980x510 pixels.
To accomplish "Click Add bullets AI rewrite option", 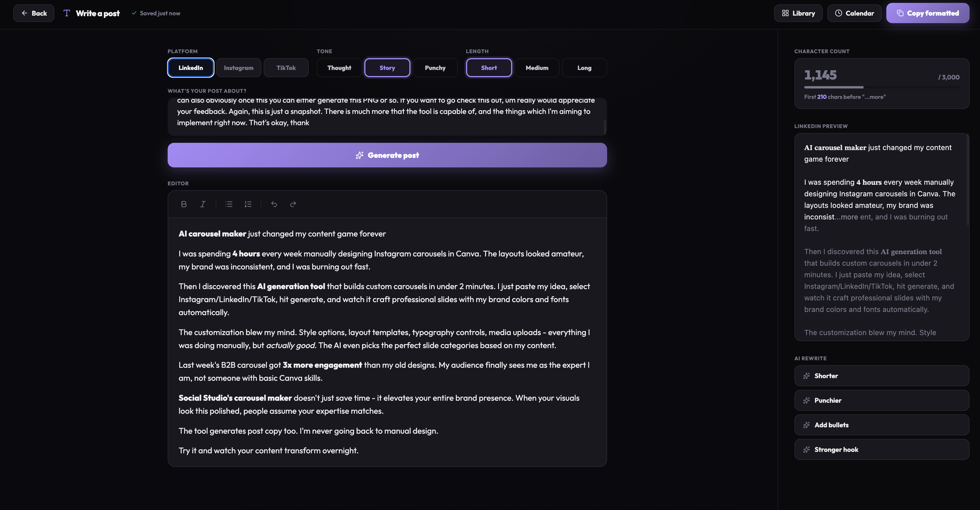I will tap(881, 425).
